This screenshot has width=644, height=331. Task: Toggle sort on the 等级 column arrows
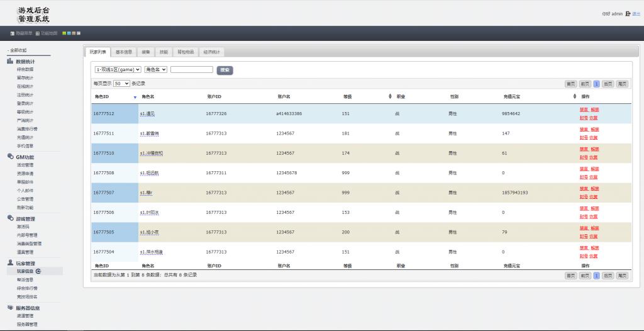point(391,96)
